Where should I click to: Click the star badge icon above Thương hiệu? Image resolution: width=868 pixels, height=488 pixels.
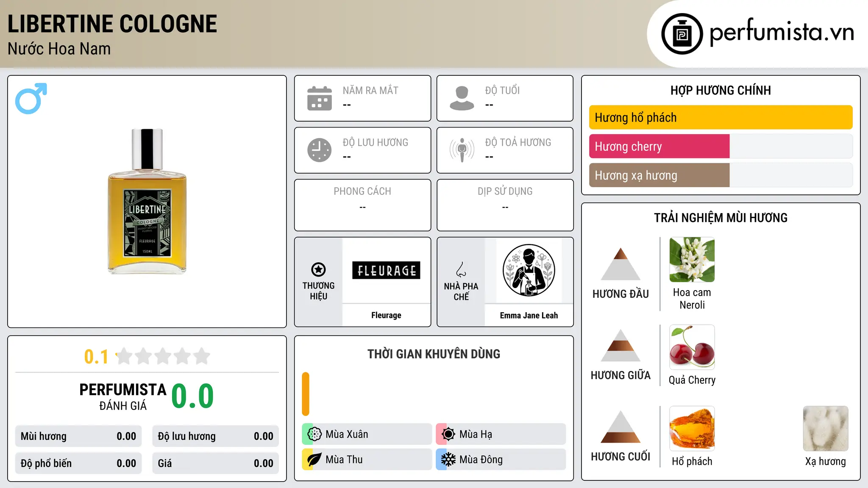click(318, 269)
